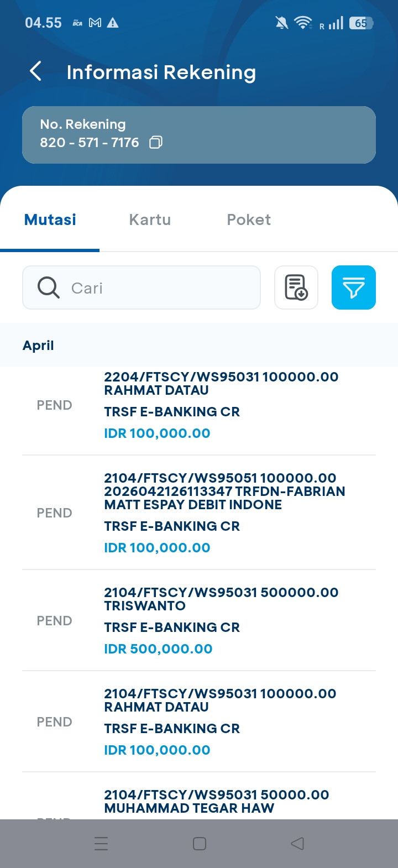Tap the muted notification bell icon
The image size is (398, 868).
[x=281, y=23]
